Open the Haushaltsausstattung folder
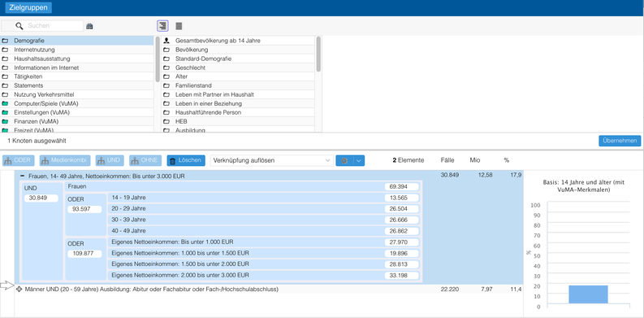 (x=77, y=59)
